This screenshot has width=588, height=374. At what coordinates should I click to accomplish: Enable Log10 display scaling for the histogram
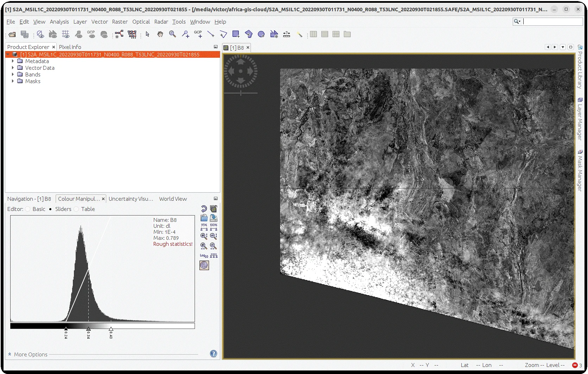pos(203,255)
